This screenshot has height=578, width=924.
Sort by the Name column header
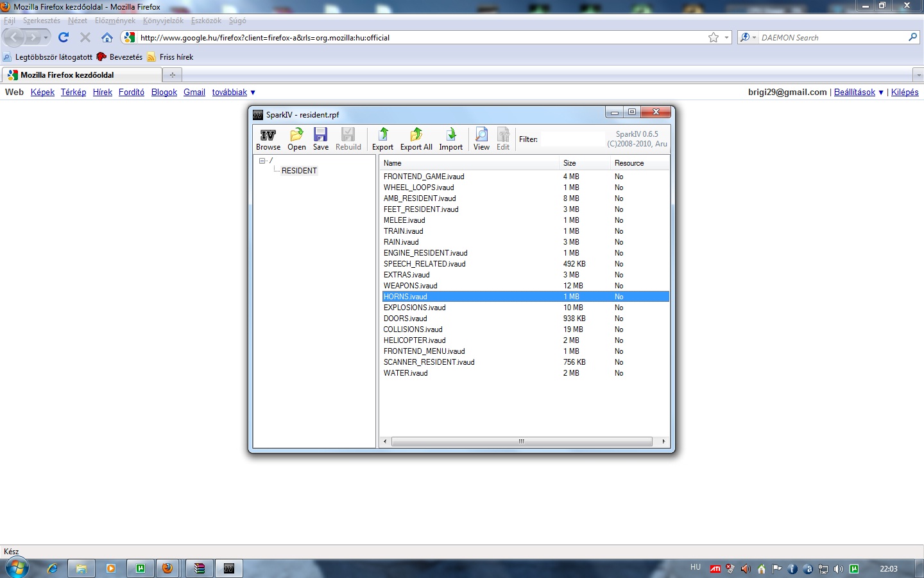[x=470, y=163]
